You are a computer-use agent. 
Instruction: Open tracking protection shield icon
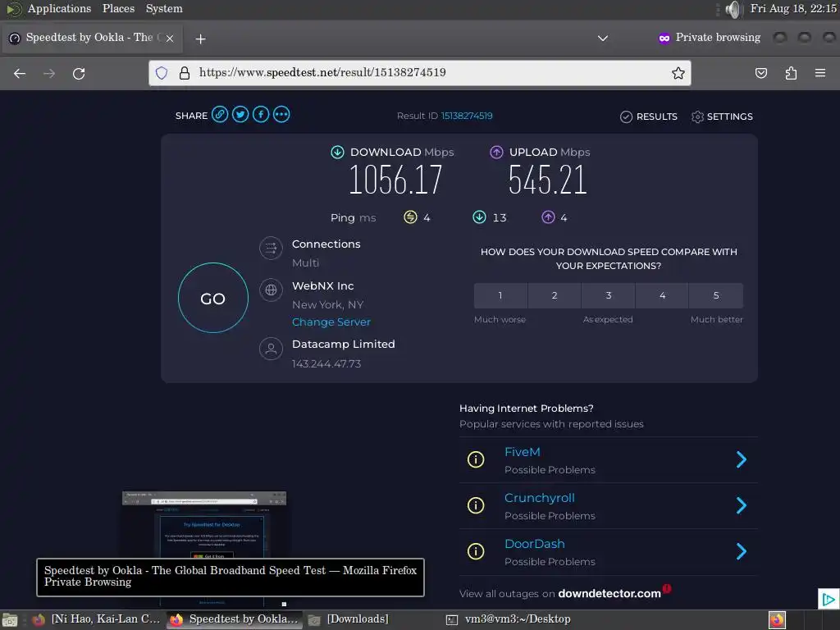coord(162,73)
